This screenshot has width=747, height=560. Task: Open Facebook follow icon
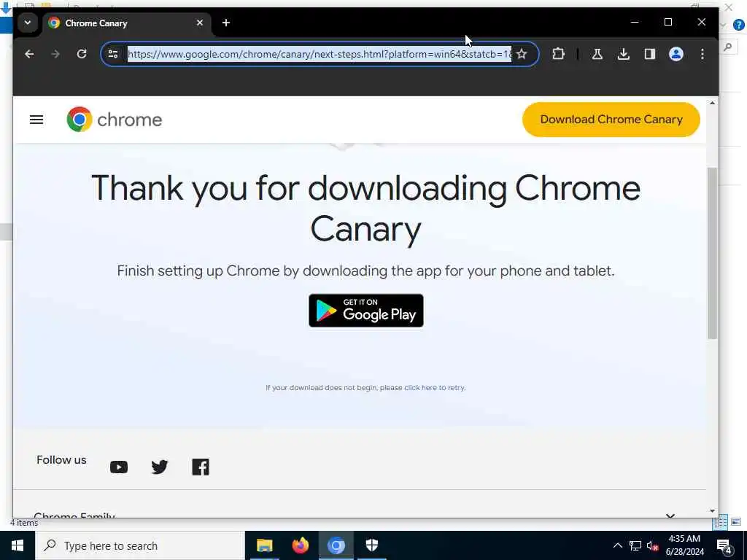tap(201, 467)
